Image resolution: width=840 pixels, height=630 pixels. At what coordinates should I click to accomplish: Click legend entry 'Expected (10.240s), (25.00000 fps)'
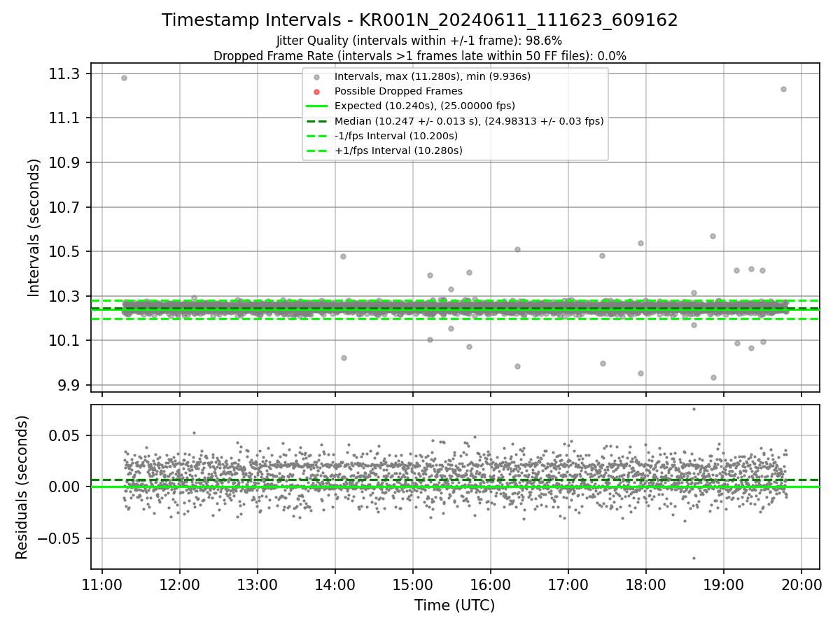click(x=425, y=106)
